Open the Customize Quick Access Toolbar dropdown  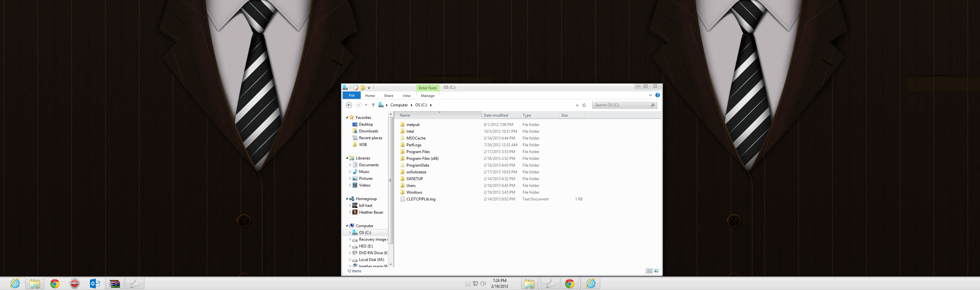[x=369, y=88]
